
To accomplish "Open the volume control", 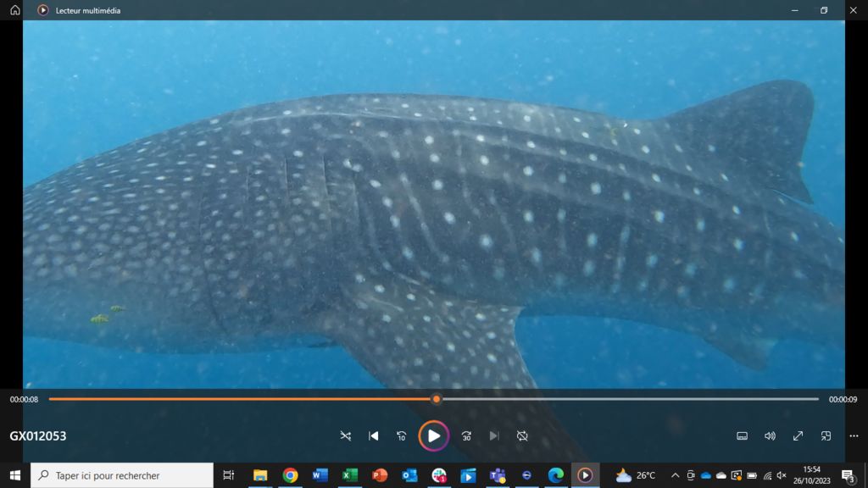I will [x=770, y=435].
